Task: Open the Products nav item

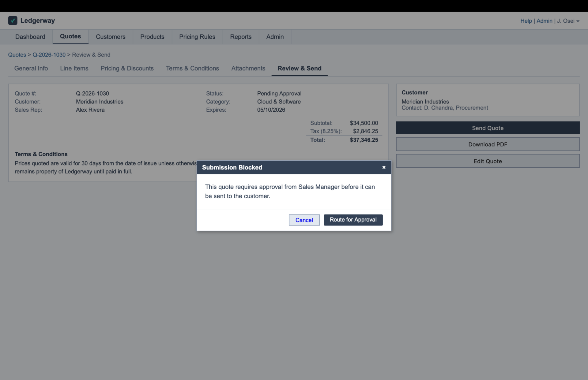Action: [152, 37]
